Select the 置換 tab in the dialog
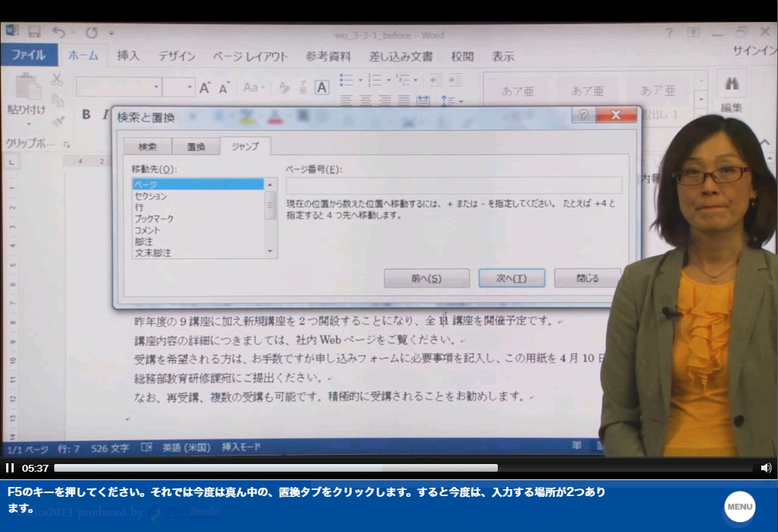Screen dimensions: 778x532 pyautogui.click(x=196, y=147)
